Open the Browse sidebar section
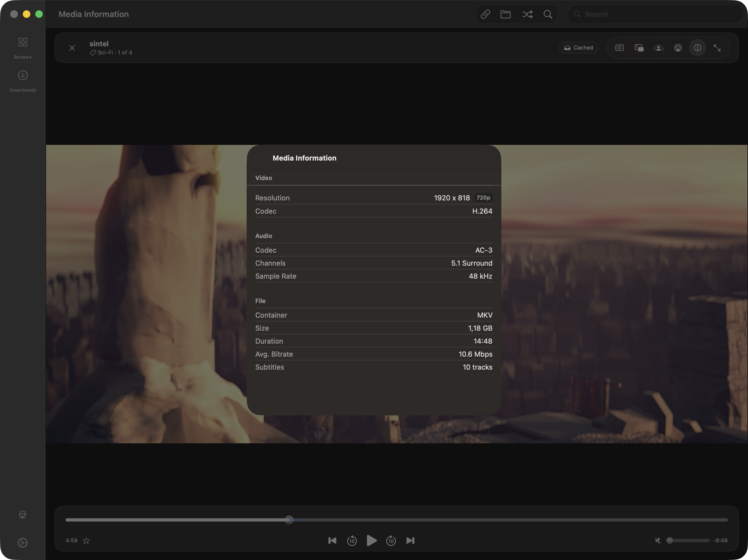Screen dimensions: 748x560 [23, 48]
